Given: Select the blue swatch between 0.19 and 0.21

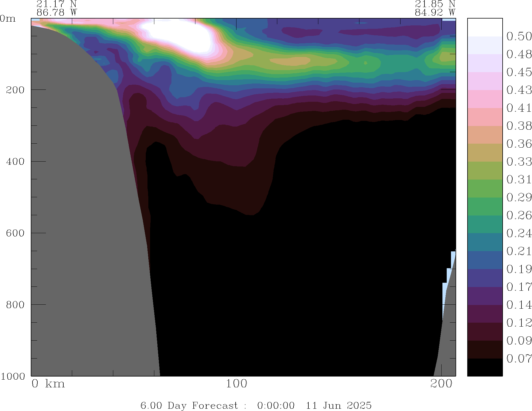Looking at the screenshot, I should click(x=485, y=260).
